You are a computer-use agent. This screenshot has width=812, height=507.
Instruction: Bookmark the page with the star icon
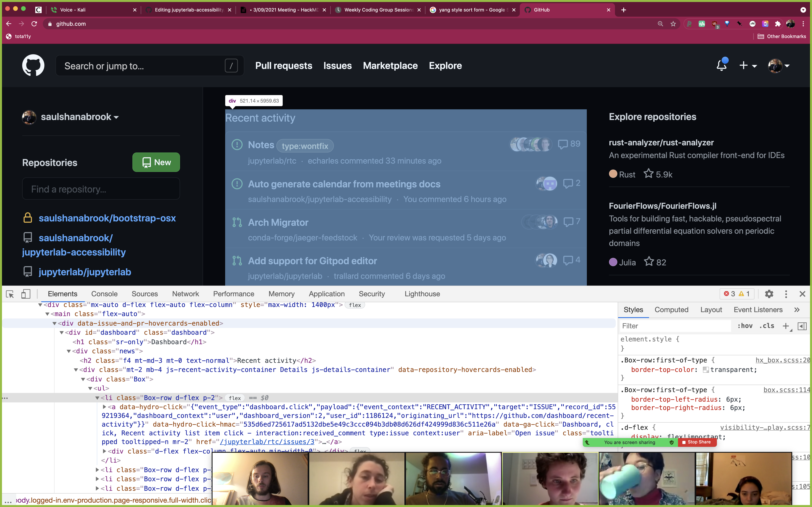coord(673,24)
